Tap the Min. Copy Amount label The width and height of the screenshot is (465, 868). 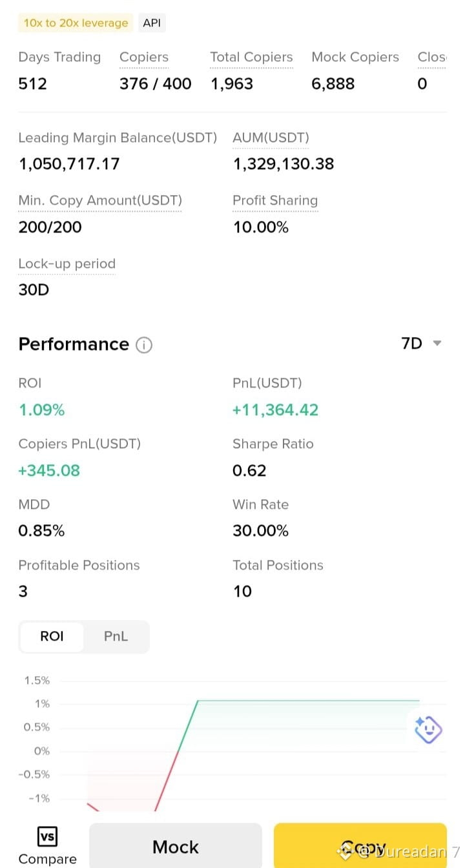100,201
